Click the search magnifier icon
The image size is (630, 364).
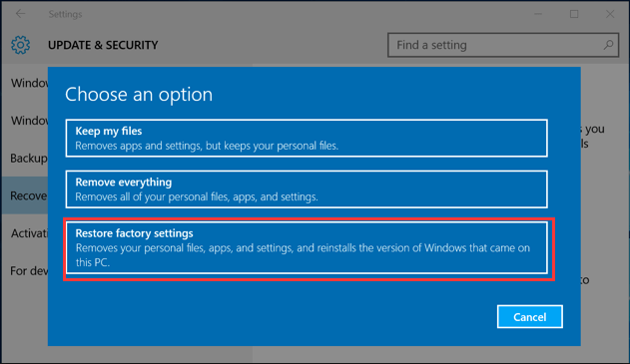pyautogui.click(x=608, y=45)
